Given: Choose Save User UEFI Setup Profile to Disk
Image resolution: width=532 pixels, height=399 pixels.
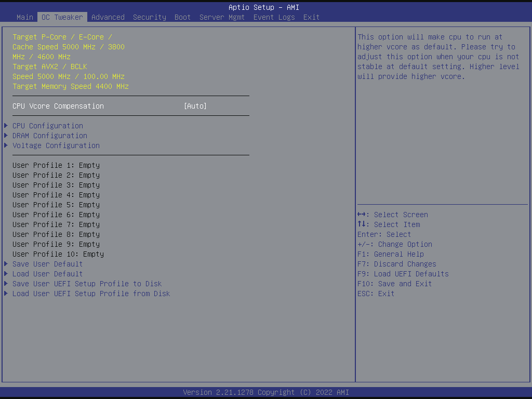Looking at the screenshot, I should click(87, 284).
